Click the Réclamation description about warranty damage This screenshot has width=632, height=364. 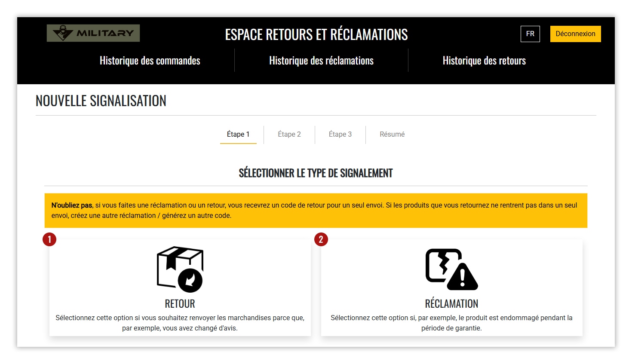(451, 323)
